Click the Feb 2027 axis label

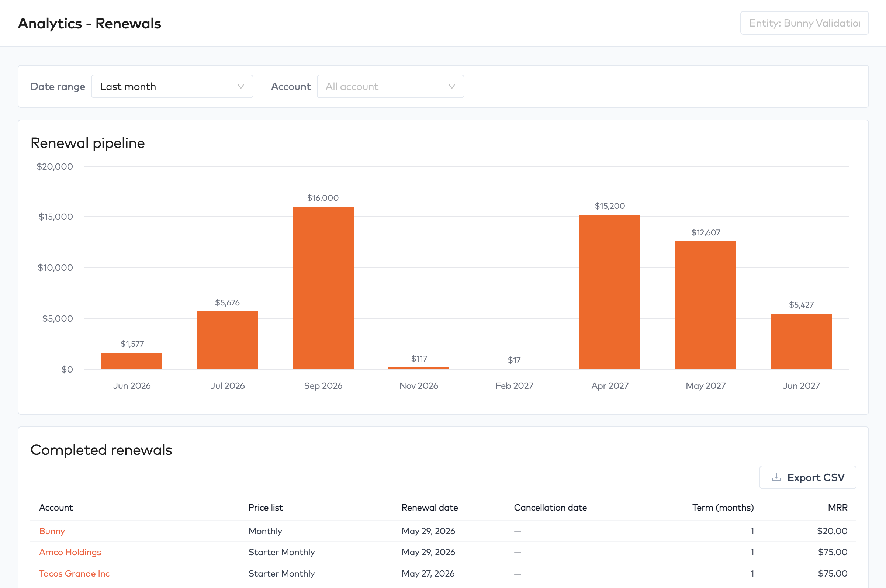(515, 385)
